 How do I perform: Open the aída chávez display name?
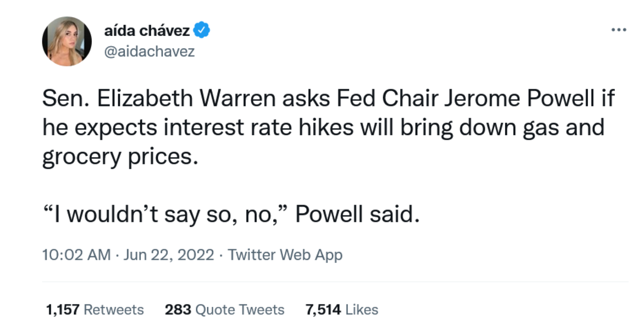coord(147,31)
